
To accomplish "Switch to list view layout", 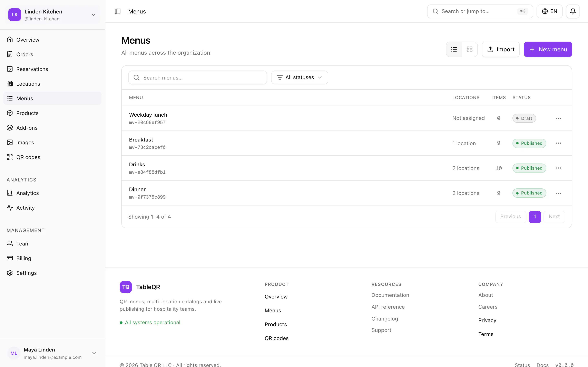I will pos(454,50).
